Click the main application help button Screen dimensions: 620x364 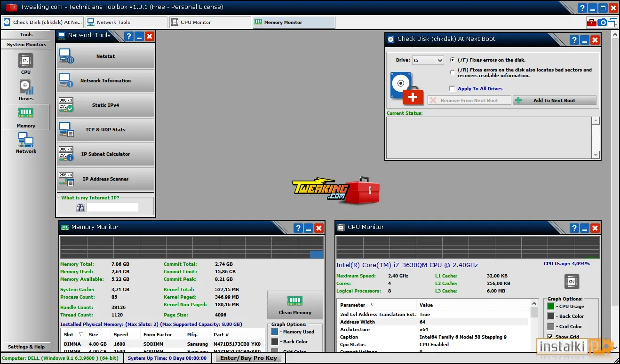tap(582, 8)
